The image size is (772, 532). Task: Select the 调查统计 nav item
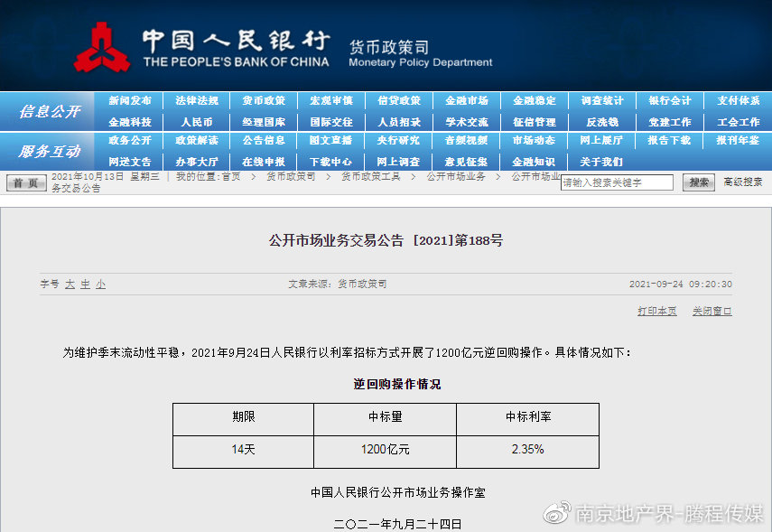[x=601, y=100]
